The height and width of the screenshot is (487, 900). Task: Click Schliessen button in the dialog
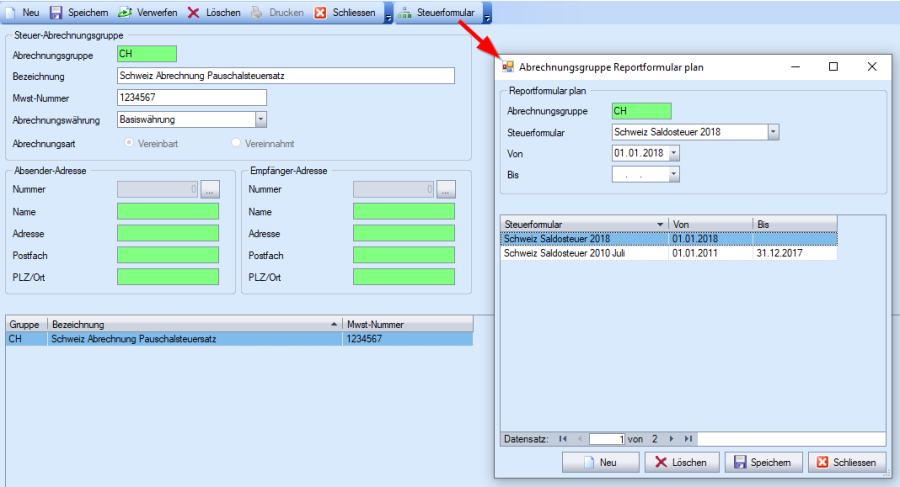coord(847,462)
